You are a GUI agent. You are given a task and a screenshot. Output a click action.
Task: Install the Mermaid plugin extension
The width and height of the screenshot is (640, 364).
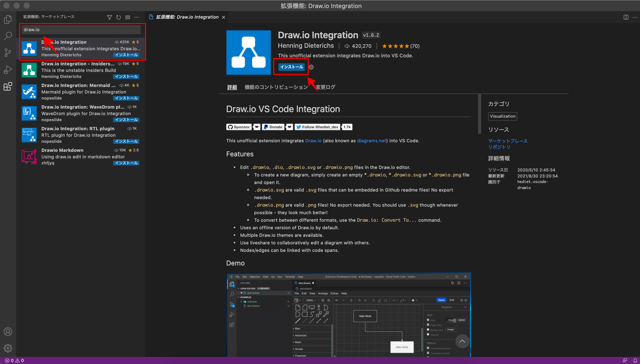126,98
